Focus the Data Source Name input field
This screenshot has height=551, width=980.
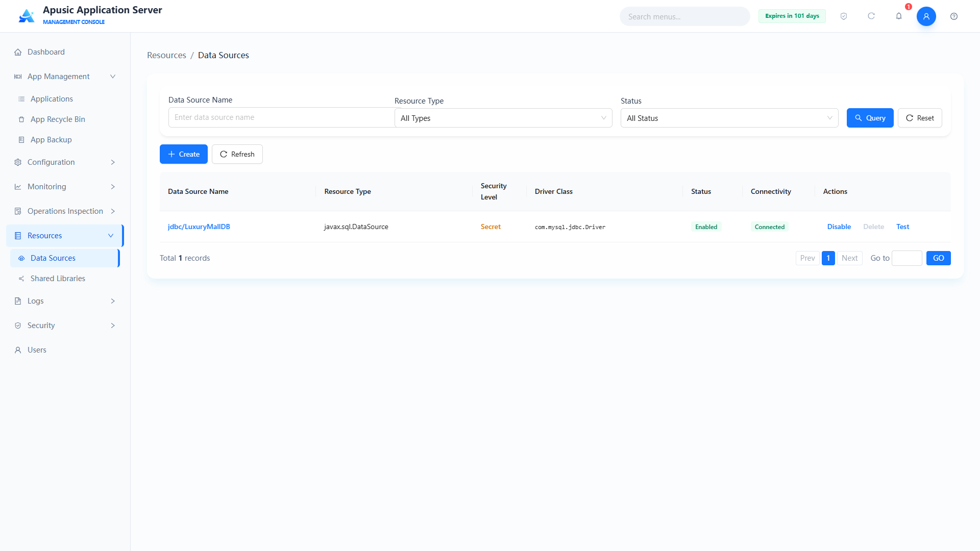pyautogui.click(x=281, y=117)
